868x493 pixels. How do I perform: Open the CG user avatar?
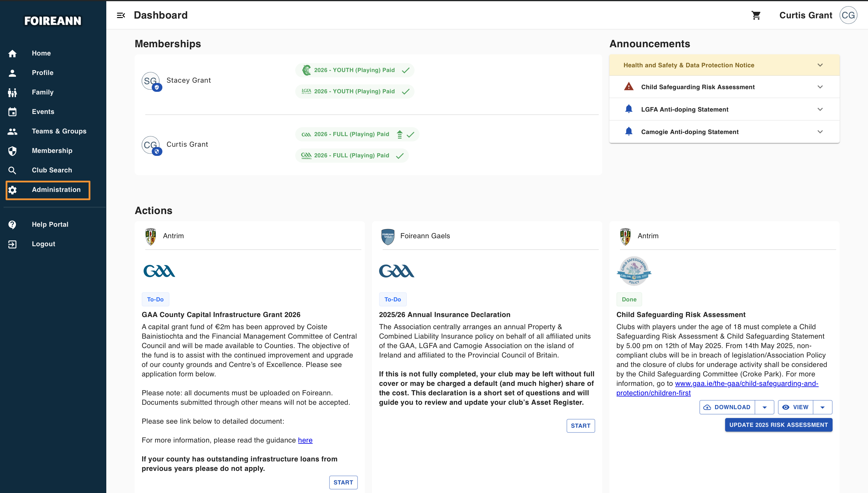pyautogui.click(x=848, y=15)
